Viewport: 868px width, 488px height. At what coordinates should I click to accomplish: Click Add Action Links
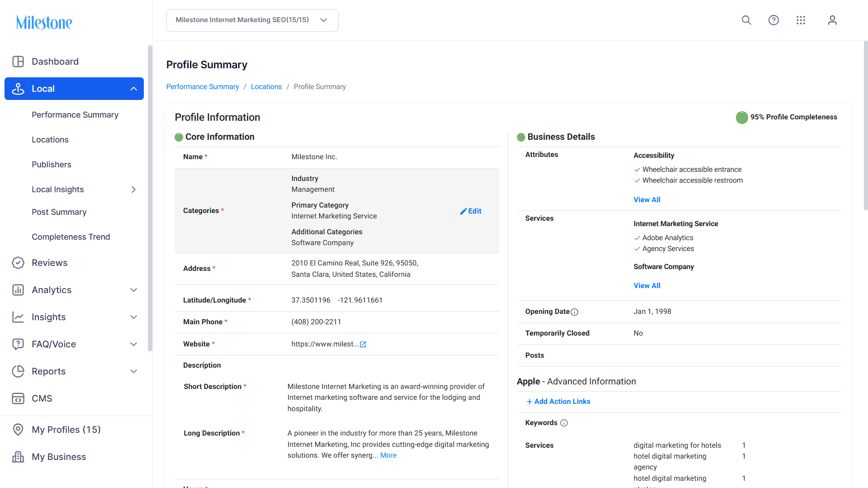point(559,402)
